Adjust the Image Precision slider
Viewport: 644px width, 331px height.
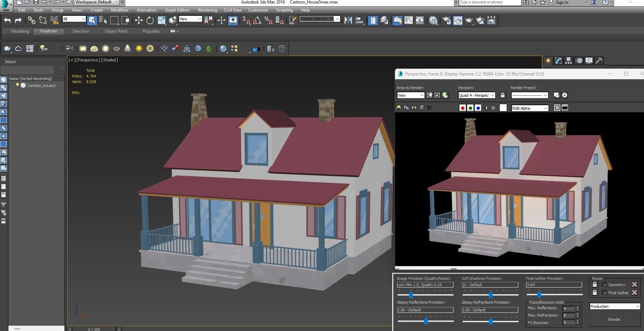click(x=411, y=295)
